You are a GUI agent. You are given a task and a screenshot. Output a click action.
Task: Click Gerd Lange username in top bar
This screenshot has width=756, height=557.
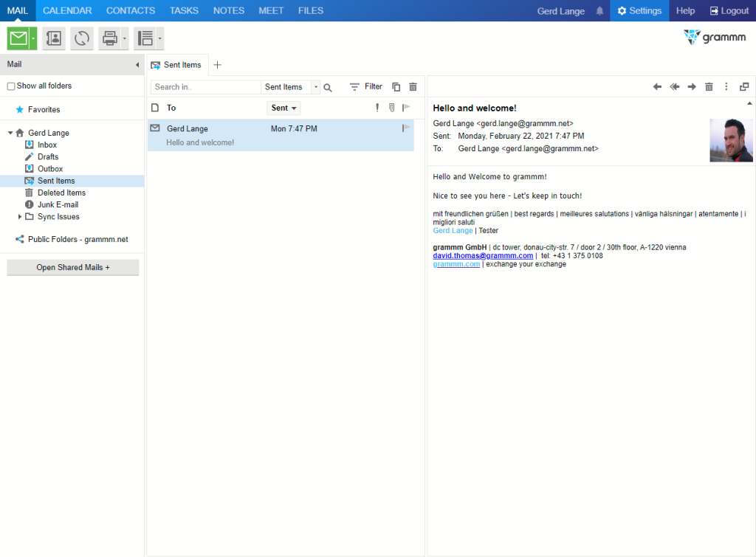tap(561, 11)
